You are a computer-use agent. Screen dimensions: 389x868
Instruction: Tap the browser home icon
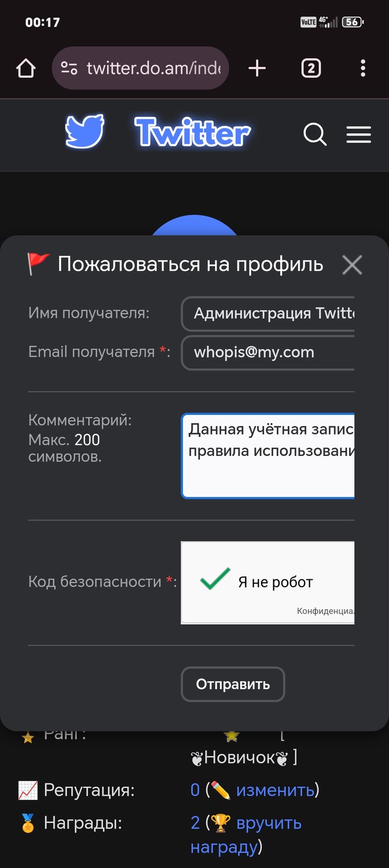(x=26, y=68)
